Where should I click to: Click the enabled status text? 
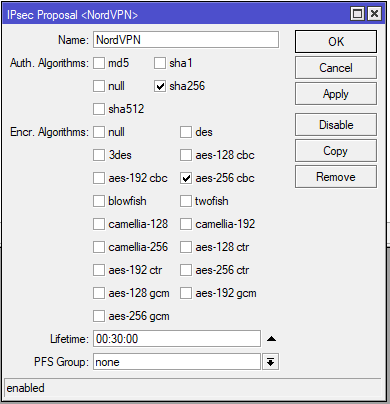25,388
